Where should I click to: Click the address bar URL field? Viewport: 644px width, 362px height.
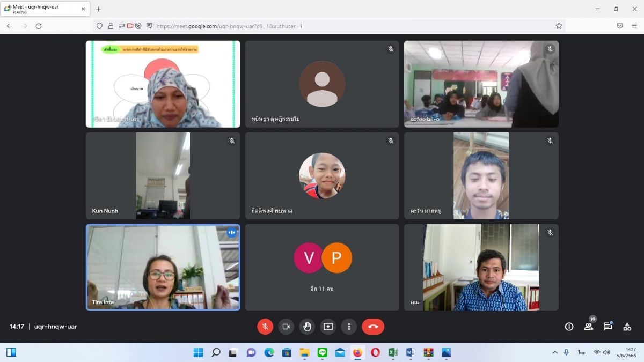click(322, 26)
